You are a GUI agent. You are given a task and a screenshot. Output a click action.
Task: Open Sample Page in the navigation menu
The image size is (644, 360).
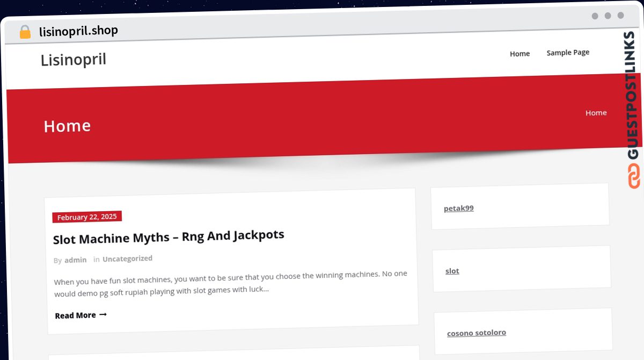click(x=568, y=53)
